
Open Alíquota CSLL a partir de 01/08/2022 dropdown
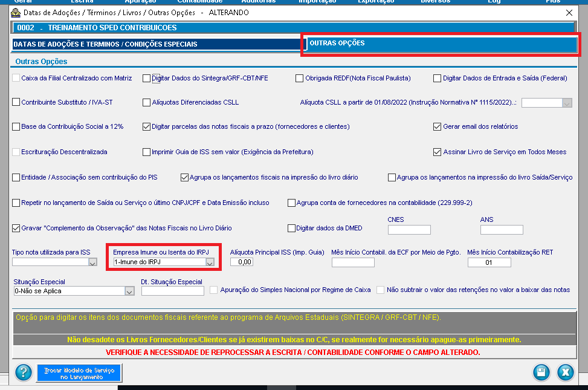coord(567,103)
